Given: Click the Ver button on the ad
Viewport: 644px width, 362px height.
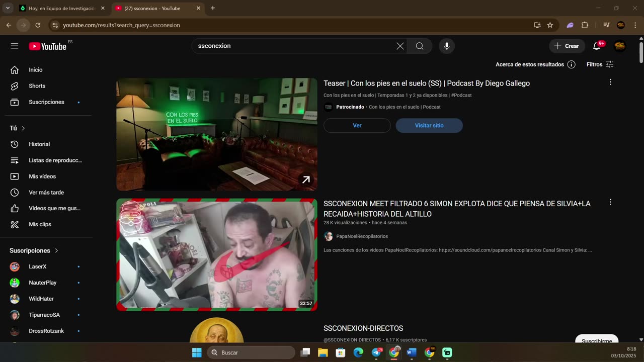Looking at the screenshot, I should click(x=357, y=125).
